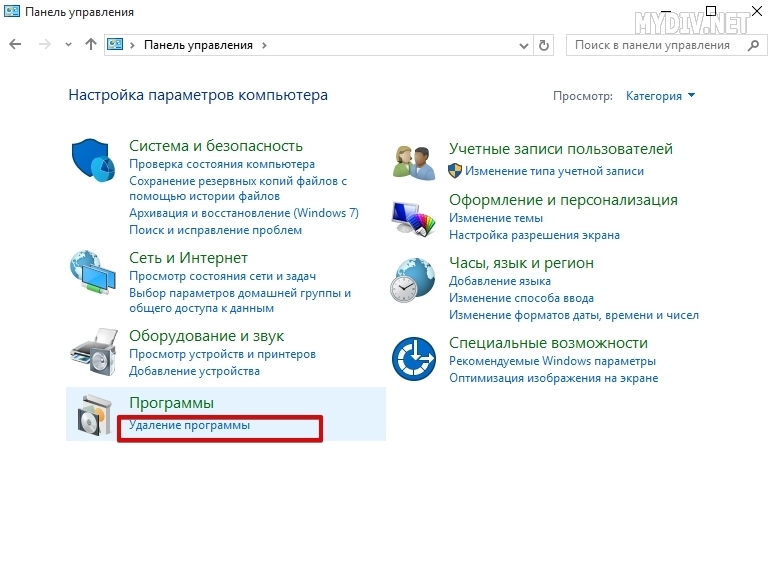Click the Appearance and Personalization icon
The width and height of the screenshot is (777, 584).
tap(412, 216)
